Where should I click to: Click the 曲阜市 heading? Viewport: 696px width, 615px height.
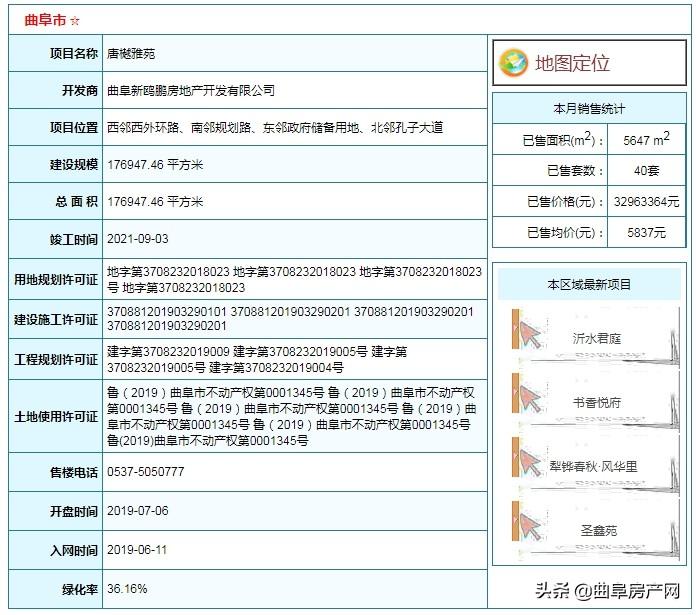[45, 20]
